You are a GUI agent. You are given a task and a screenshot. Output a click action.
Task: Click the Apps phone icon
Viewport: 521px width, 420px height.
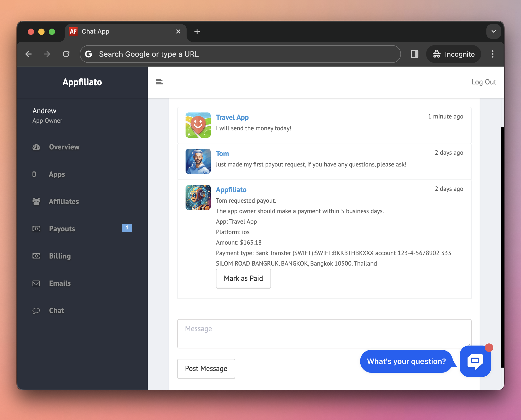pos(34,174)
